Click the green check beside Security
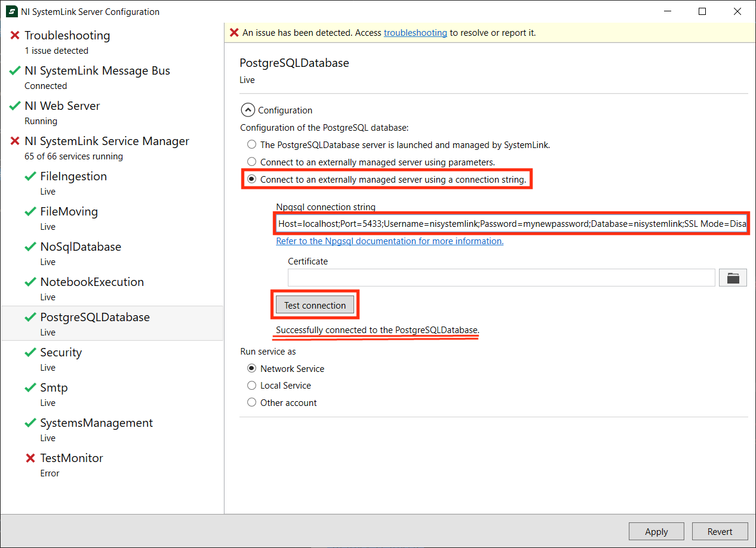756x548 pixels. (30, 353)
